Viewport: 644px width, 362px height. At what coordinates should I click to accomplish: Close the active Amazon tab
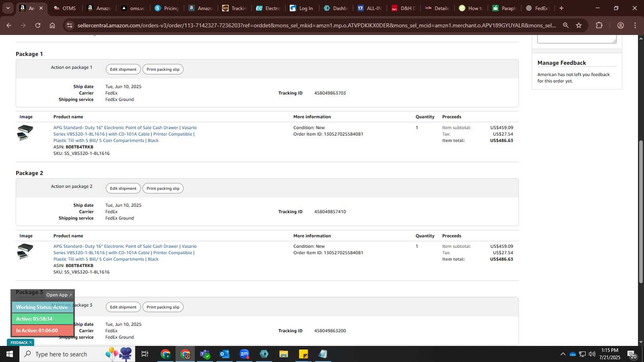(x=41, y=8)
